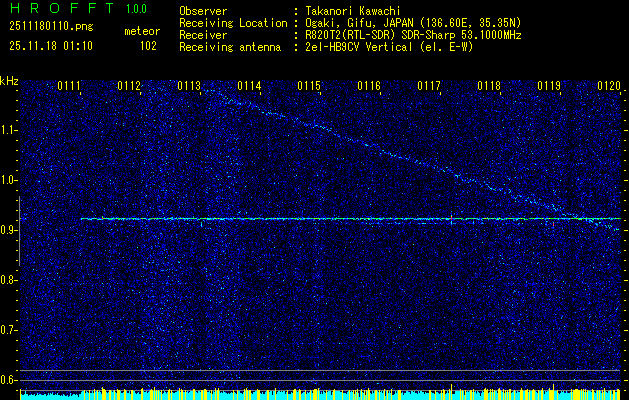Click time marker 0119
This screenshot has width=629, height=400.
pyautogui.click(x=549, y=85)
